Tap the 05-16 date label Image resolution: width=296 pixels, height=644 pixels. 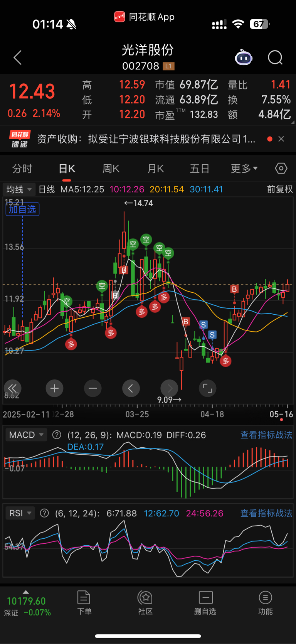pyautogui.click(x=281, y=415)
